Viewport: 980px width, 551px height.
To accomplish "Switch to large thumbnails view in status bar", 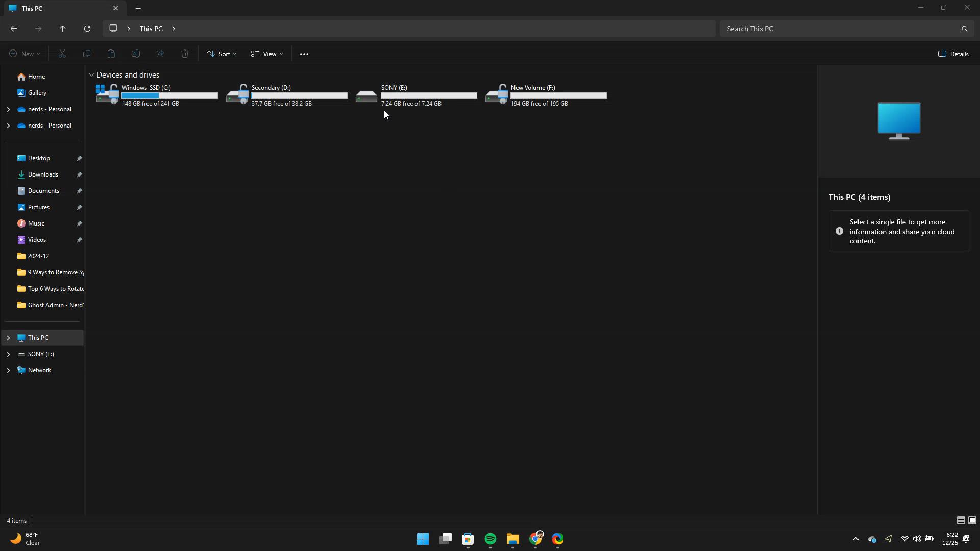I will tap(973, 520).
